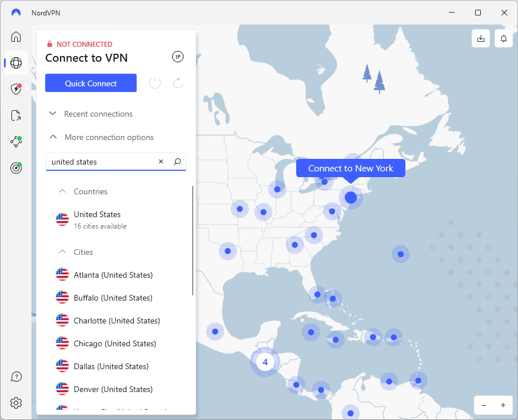Collapse More connection options section
The image size is (518, 420).
[x=101, y=137]
